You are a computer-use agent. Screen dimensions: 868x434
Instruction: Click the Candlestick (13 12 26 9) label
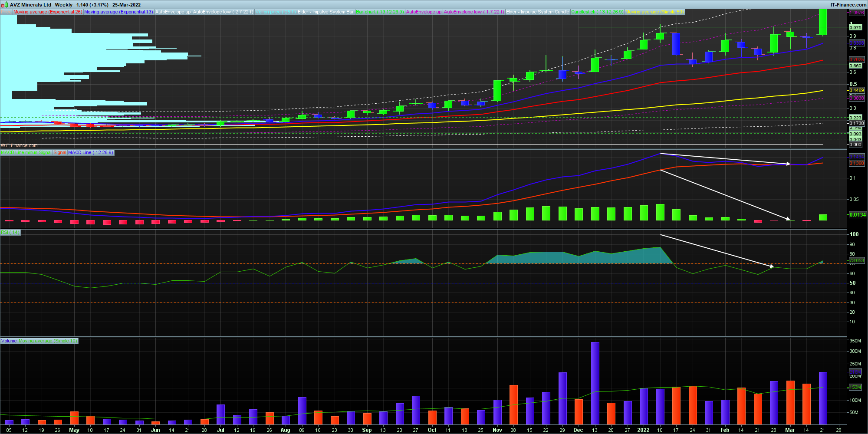pos(598,12)
